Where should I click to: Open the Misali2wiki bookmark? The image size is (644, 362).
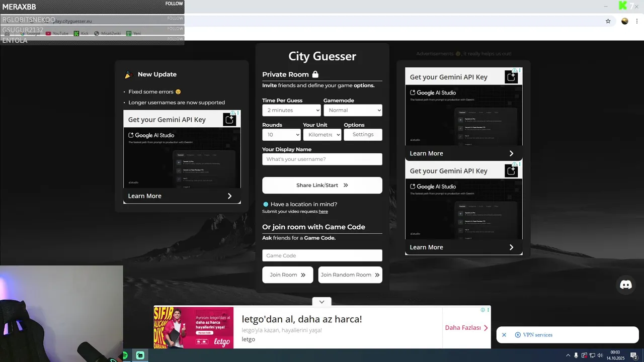tap(107, 33)
